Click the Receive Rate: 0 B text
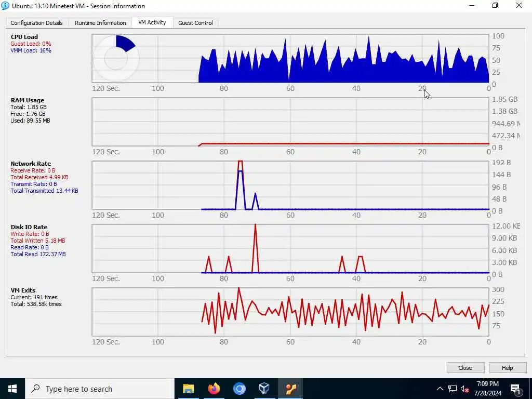The image size is (532, 399). [33, 170]
